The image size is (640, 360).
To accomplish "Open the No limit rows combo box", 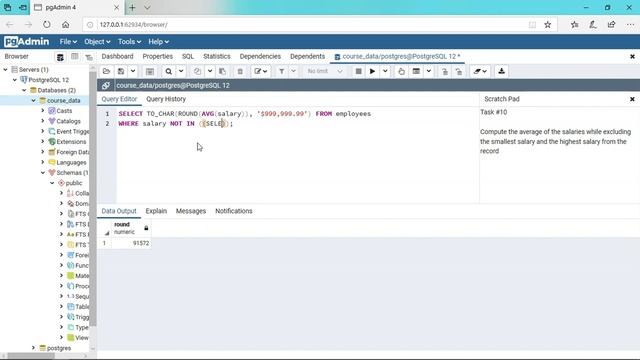I will coord(325,71).
